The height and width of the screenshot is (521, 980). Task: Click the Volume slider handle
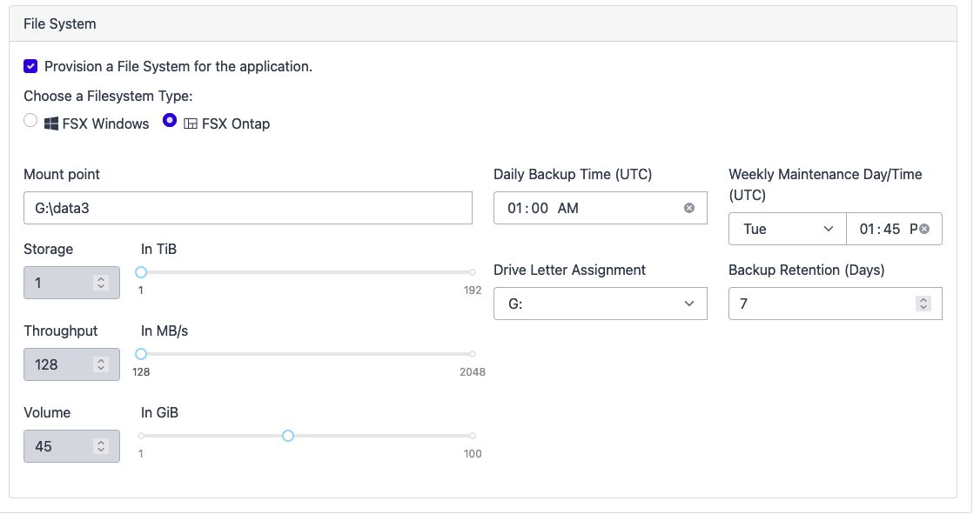[288, 436]
